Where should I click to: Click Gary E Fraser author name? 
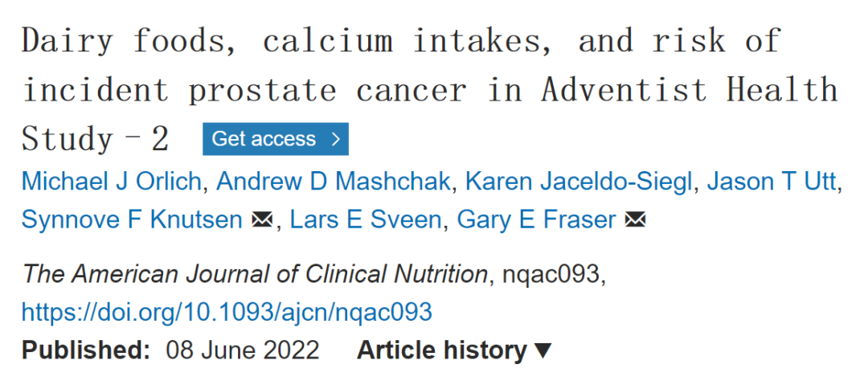click(x=536, y=220)
